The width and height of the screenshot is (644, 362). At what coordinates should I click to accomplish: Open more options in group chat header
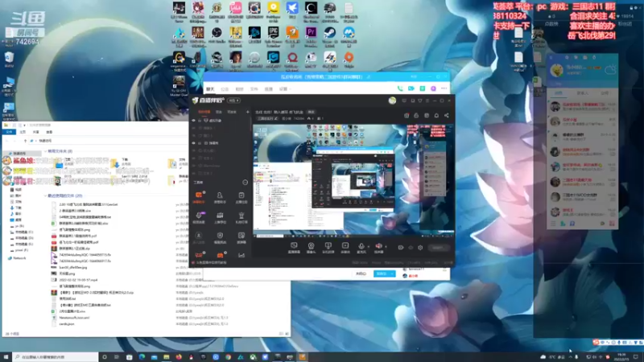444,88
